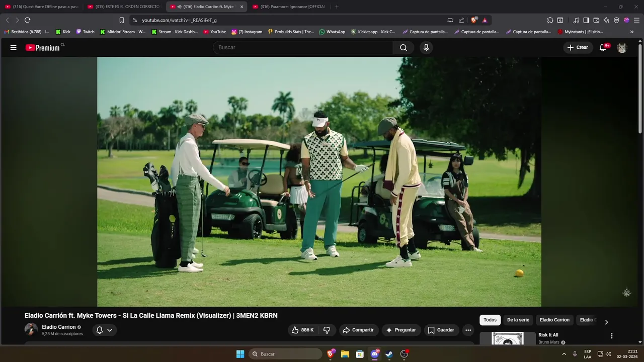This screenshot has width=644, height=362.
Task: Open the Twitch bookmark
Action: 85,32
